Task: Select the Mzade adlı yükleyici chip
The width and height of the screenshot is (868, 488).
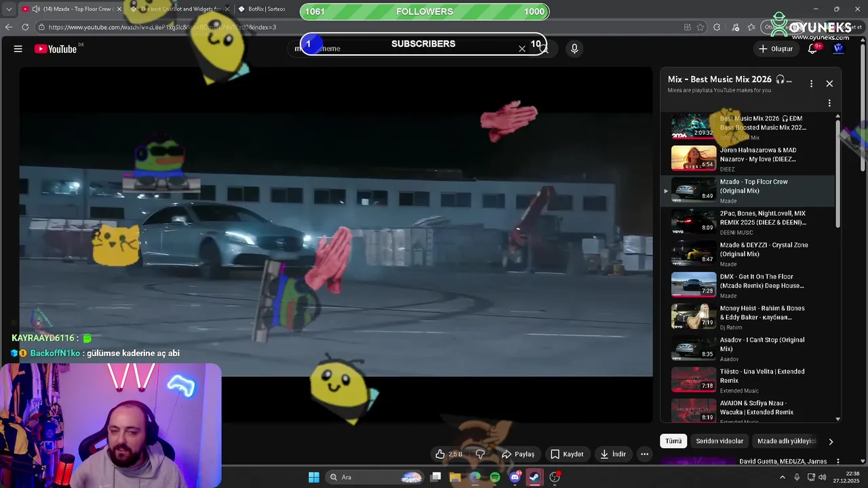Action: pyautogui.click(x=786, y=441)
